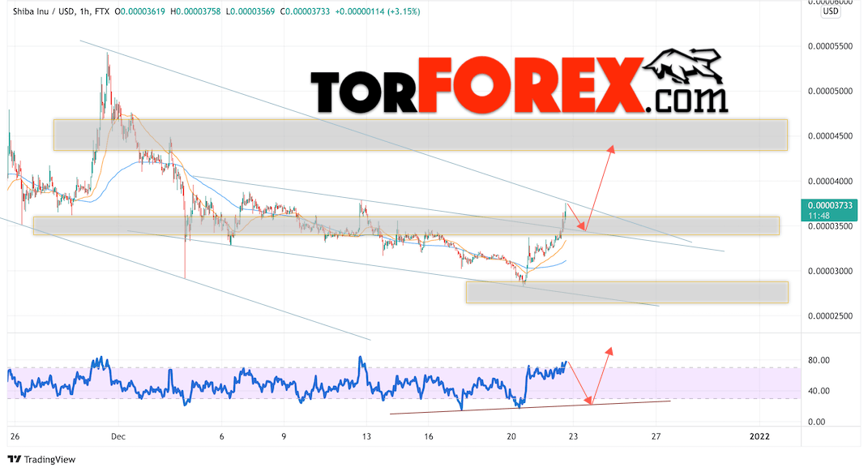
Task: Click the 0.00005000 price axis label
Action: pyautogui.click(x=830, y=91)
